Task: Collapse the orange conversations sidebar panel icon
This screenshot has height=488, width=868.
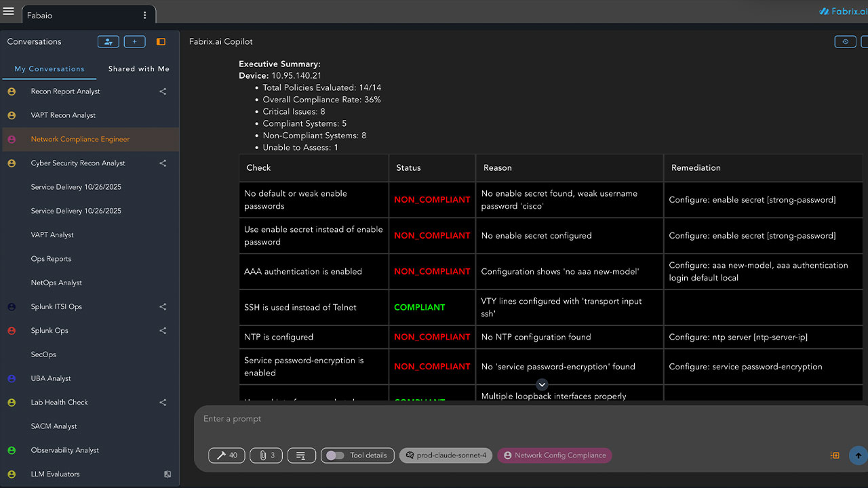Action: 161,42
